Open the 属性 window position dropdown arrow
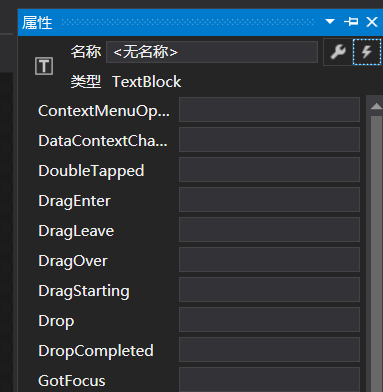383x392 pixels. click(x=330, y=22)
